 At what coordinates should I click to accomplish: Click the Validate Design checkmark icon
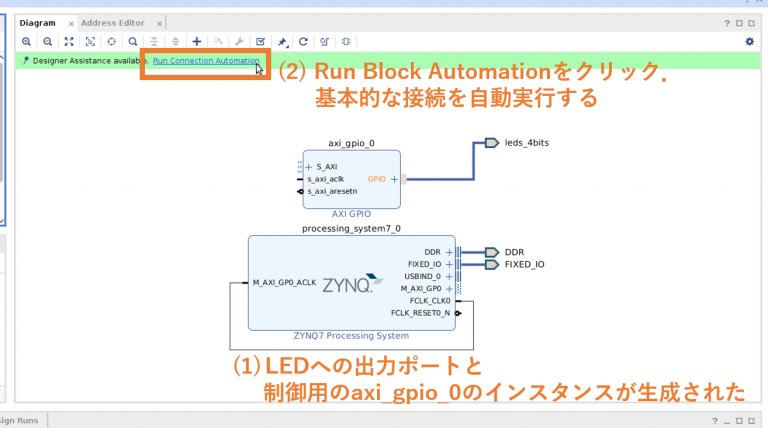[x=260, y=41]
